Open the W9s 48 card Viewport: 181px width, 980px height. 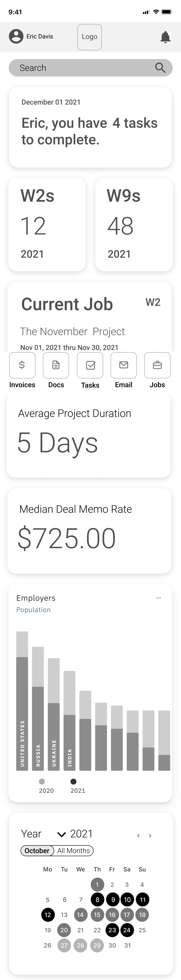(x=134, y=224)
